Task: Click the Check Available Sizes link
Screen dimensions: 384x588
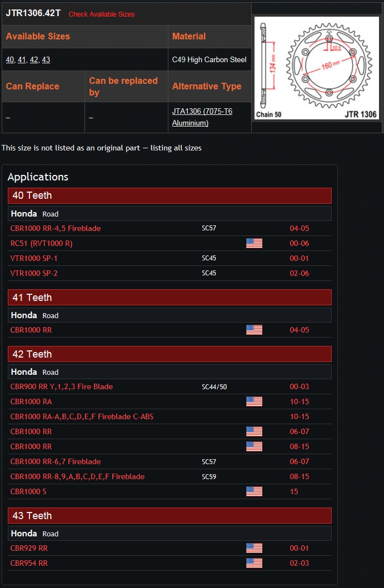Action: [x=101, y=14]
